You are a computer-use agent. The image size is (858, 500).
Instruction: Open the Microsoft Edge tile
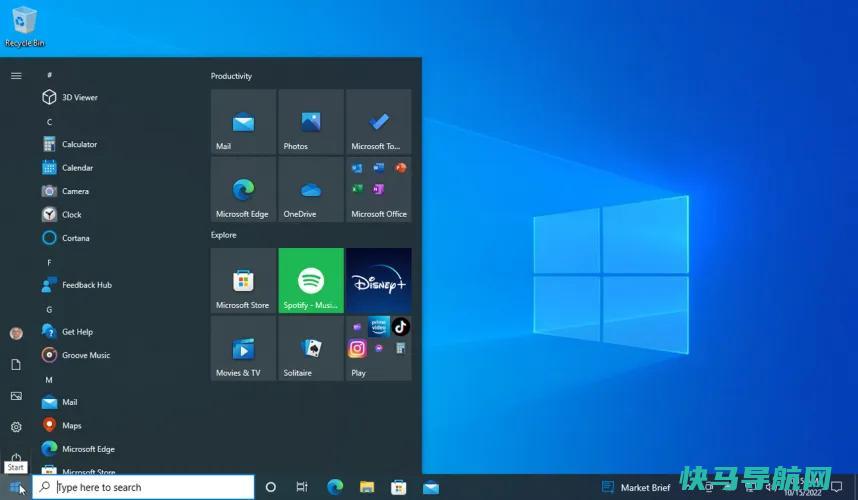pyautogui.click(x=244, y=190)
